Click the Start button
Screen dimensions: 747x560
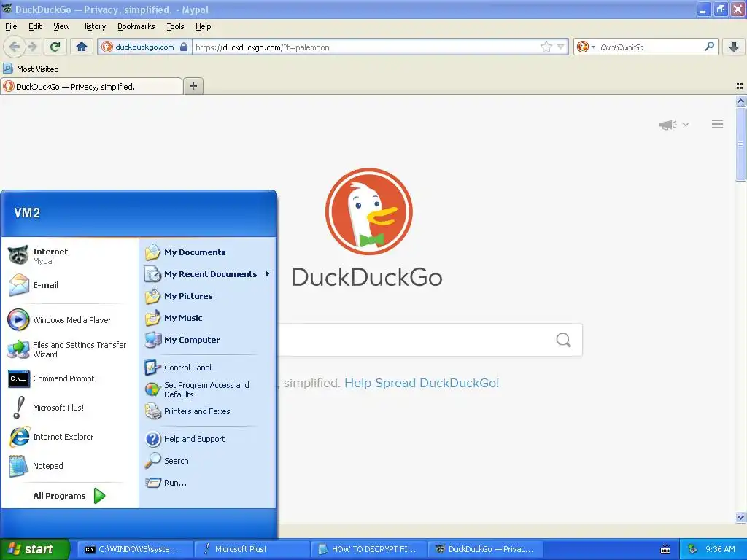tap(34, 549)
